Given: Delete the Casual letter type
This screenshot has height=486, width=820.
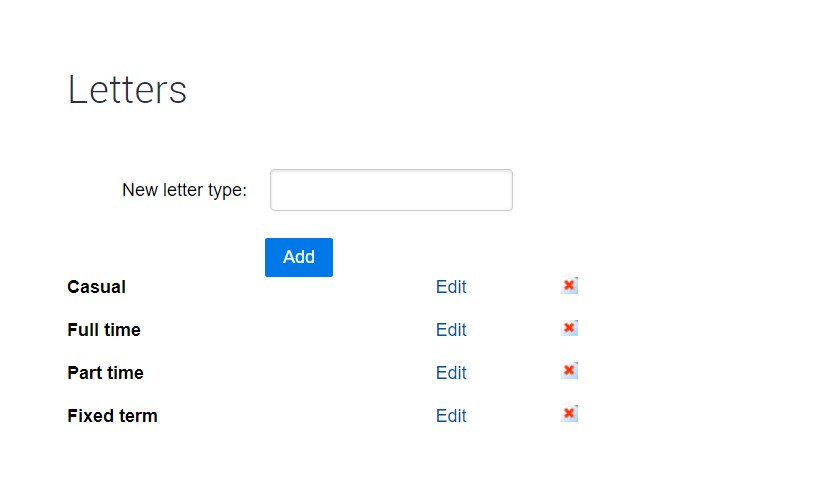Looking at the screenshot, I should tap(569, 286).
